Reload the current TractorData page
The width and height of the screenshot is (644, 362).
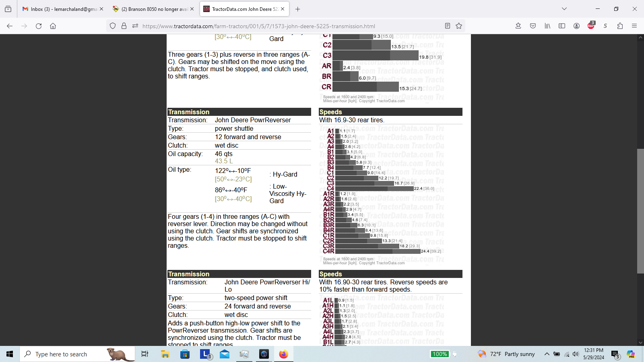point(39,26)
